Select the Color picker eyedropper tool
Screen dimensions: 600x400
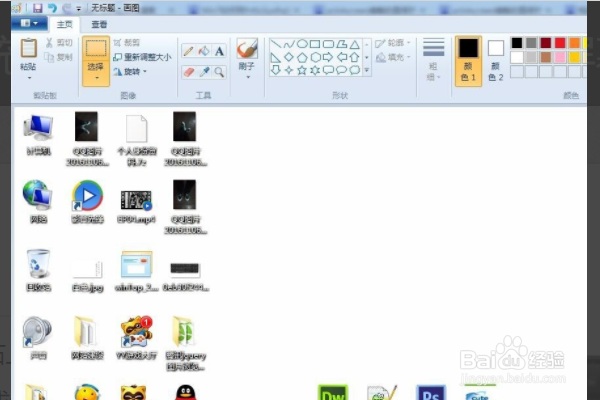(204, 72)
